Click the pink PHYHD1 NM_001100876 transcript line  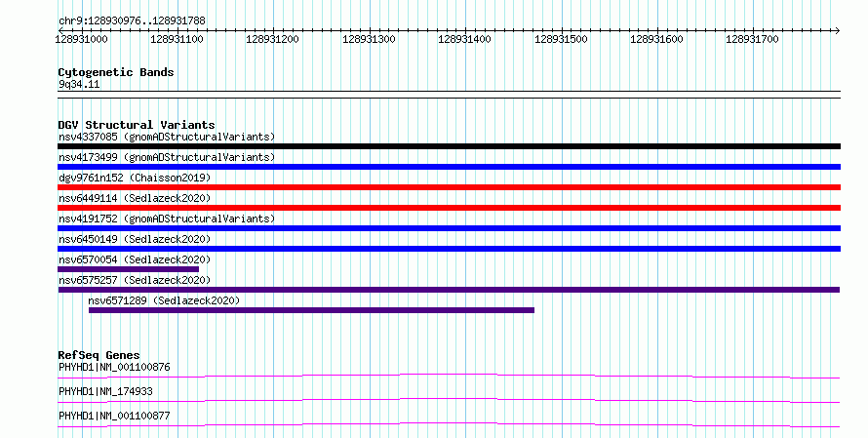point(449,376)
